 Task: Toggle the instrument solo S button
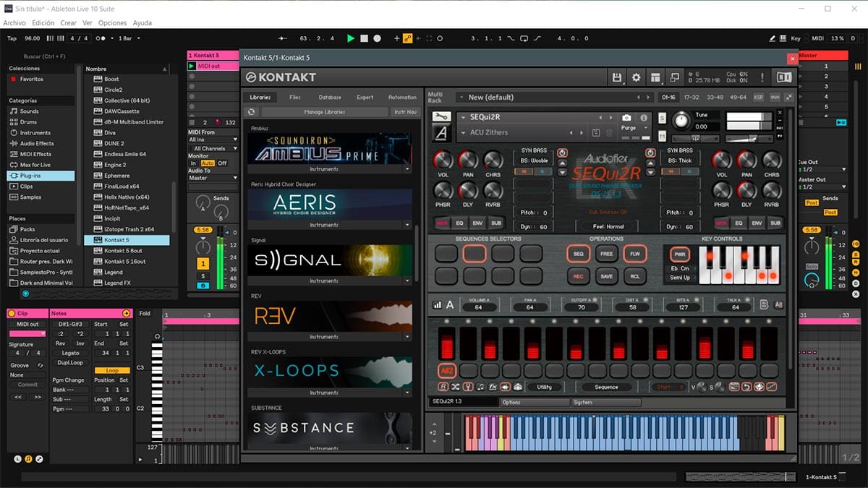pyautogui.click(x=663, y=118)
